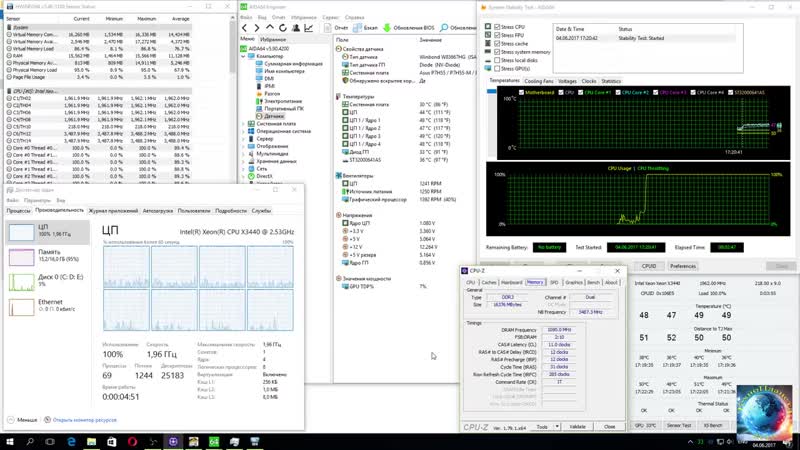Switch to Процессы tab in Task Manager
The image size is (800, 450).
coord(18,211)
